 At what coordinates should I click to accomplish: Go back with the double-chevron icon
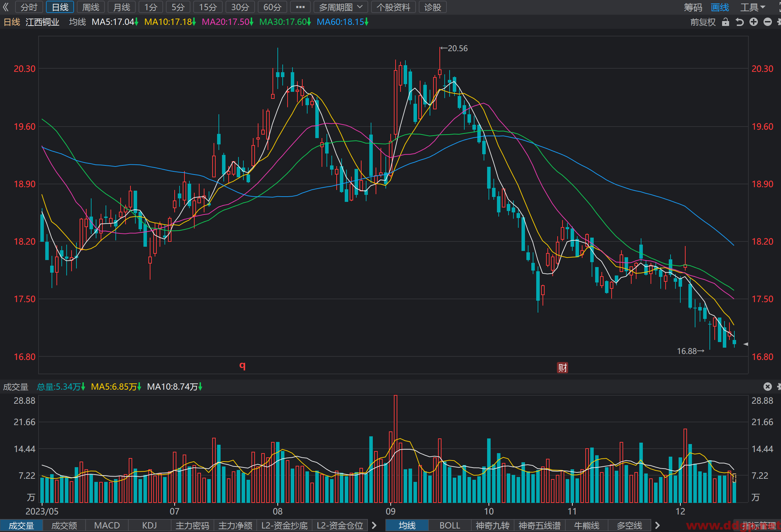tap(6, 7)
